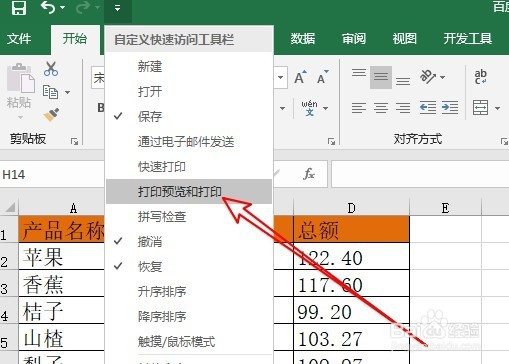Click the Save icon in quick access toolbar

[x=19, y=8]
